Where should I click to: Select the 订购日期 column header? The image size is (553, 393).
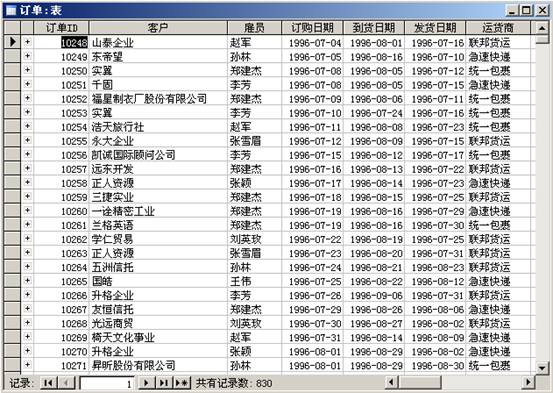pyautogui.click(x=312, y=28)
